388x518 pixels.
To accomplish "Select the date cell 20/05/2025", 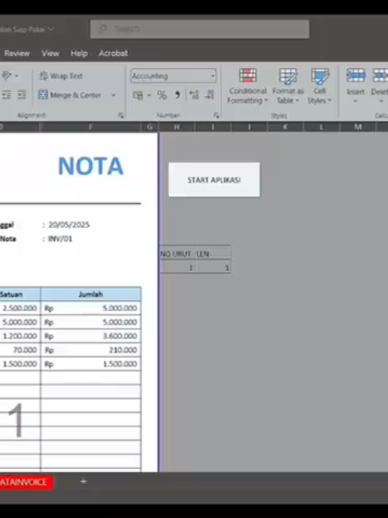I will (69, 225).
